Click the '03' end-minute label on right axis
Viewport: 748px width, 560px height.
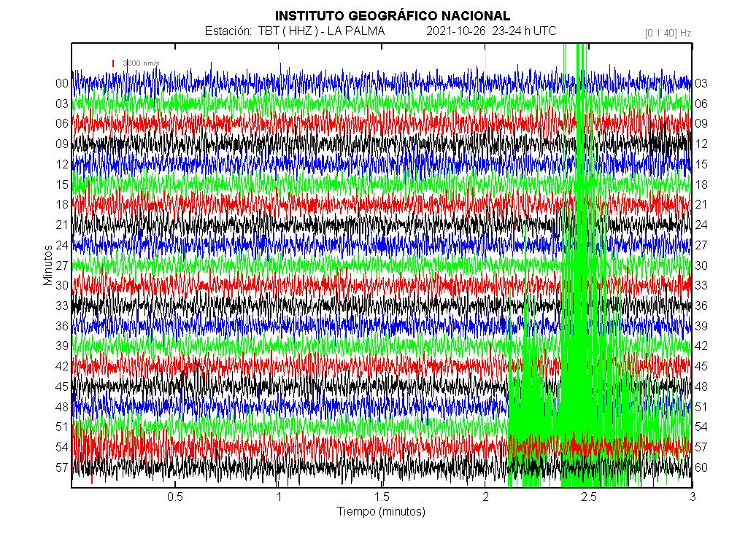[x=701, y=83]
